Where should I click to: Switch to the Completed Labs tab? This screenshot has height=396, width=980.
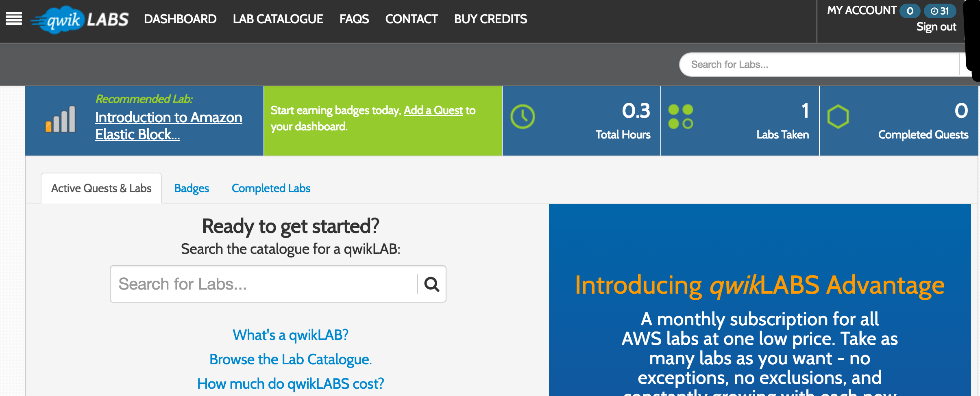pos(271,188)
